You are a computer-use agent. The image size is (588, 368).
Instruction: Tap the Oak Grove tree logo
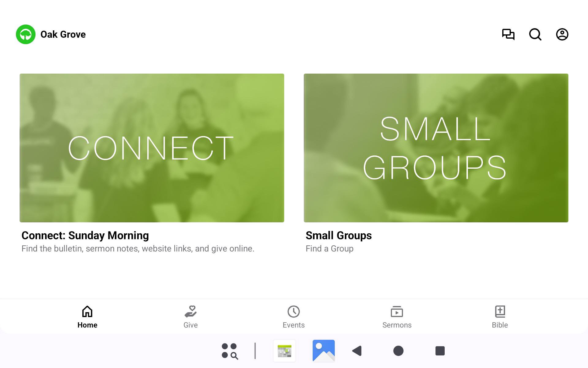[26, 34]
